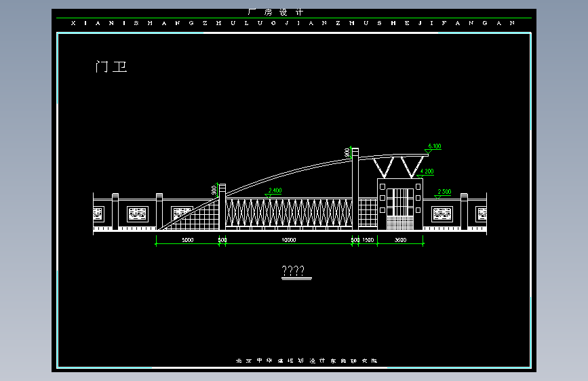
Task: Click the 3600 dimension value
Action: tap(400, 240)
